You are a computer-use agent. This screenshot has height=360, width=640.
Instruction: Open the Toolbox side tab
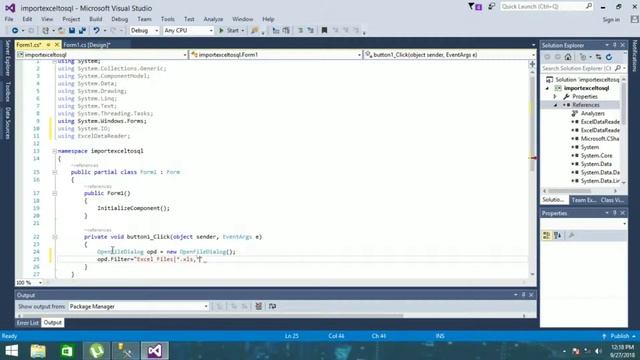(x=7, y=91)
